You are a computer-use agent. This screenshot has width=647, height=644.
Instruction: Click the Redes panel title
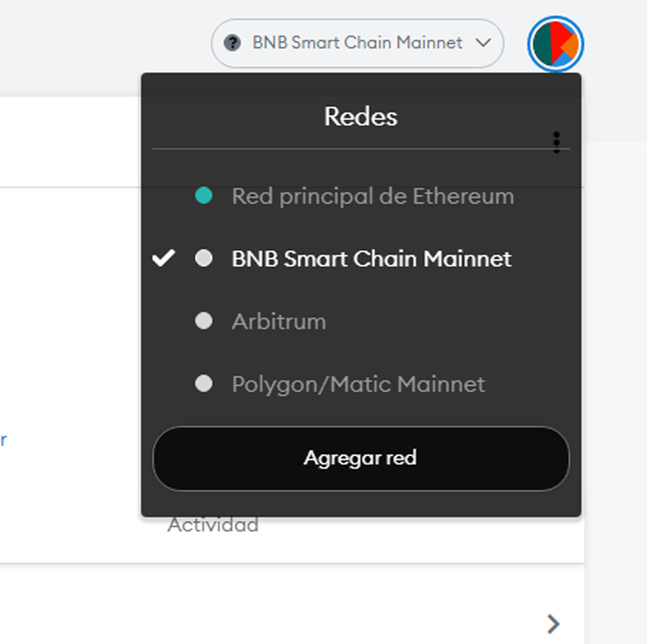tap(361, 116)
